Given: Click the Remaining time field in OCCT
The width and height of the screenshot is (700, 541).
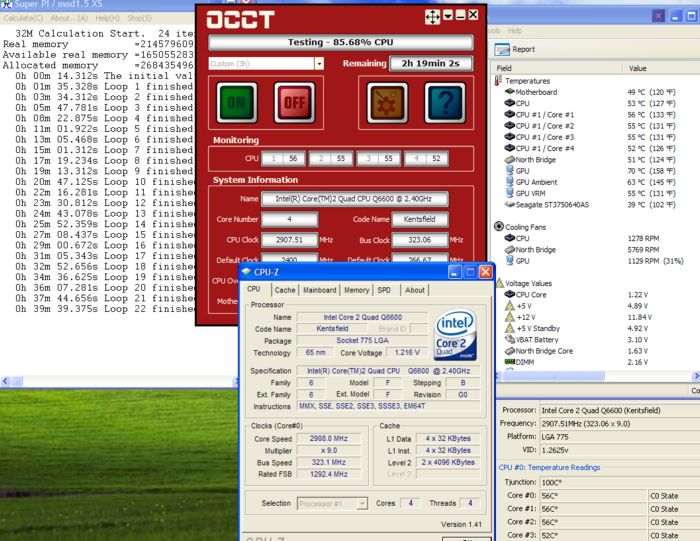Looking at the screenshot, I should tap(430, 63).
